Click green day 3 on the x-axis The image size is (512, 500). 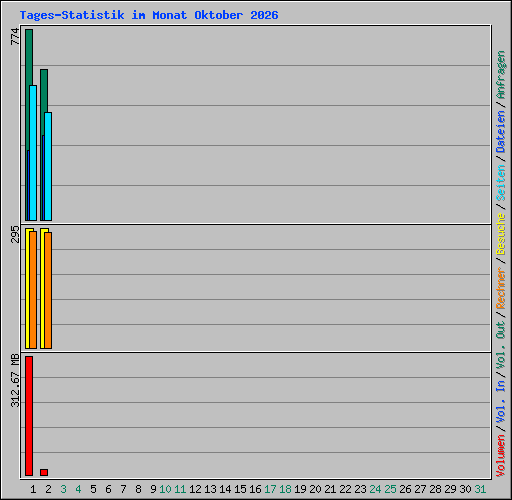pos(63,489)
